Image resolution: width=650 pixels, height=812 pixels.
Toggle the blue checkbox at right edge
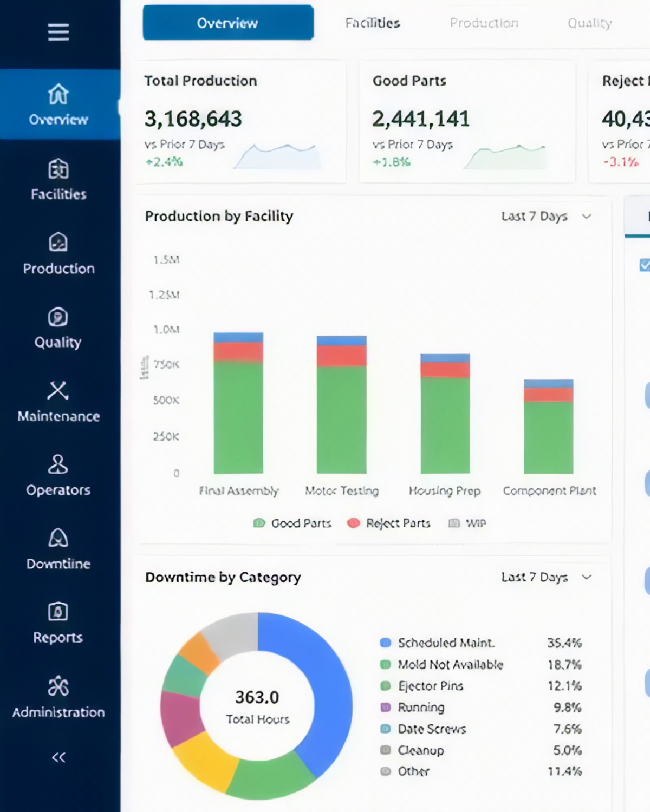tap(645, 265)
